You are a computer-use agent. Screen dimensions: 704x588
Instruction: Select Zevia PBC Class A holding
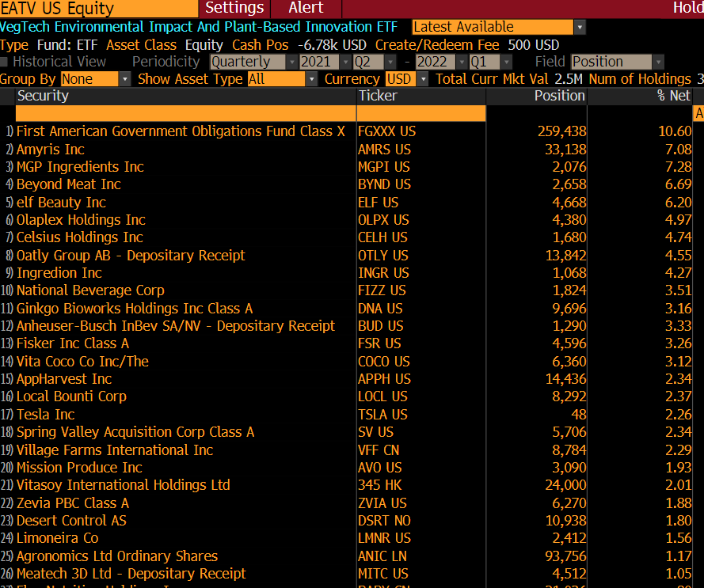pyautogui.click(x=73, y=503)
